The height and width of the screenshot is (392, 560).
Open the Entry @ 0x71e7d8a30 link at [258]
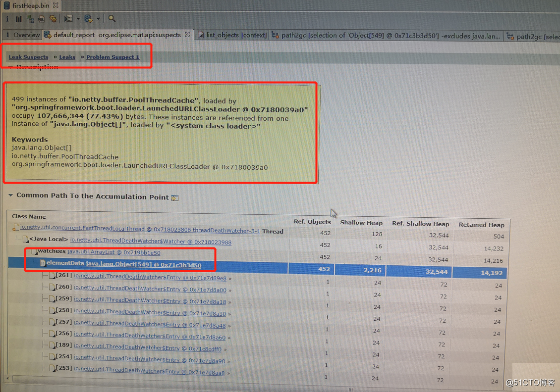(150, 312)
